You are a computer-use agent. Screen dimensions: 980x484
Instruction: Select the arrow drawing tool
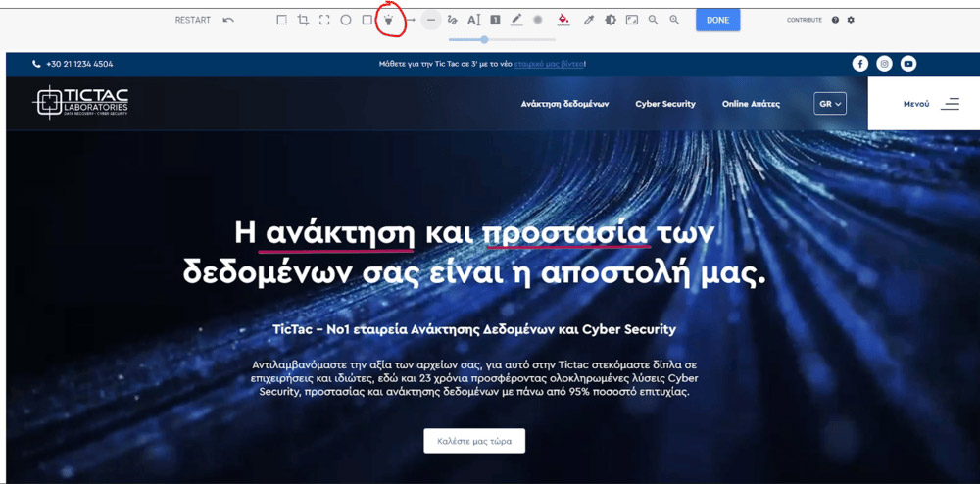tap(410, 20)
